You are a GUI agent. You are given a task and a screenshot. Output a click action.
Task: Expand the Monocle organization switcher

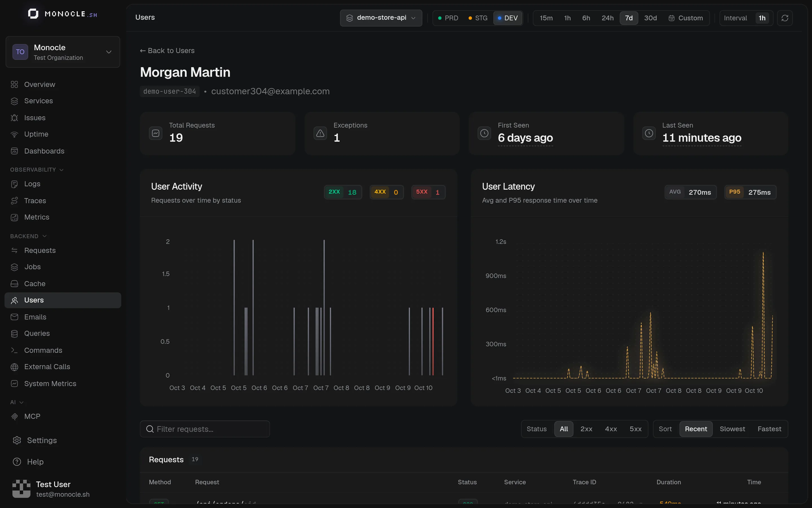[x=63, y=52]
